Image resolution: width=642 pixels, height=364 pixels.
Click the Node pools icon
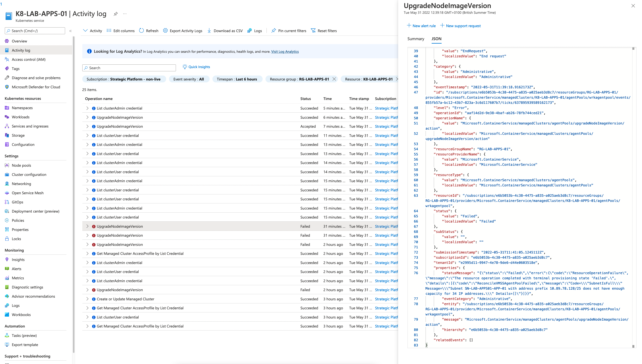pyautogui.click(x=7, y=165)
